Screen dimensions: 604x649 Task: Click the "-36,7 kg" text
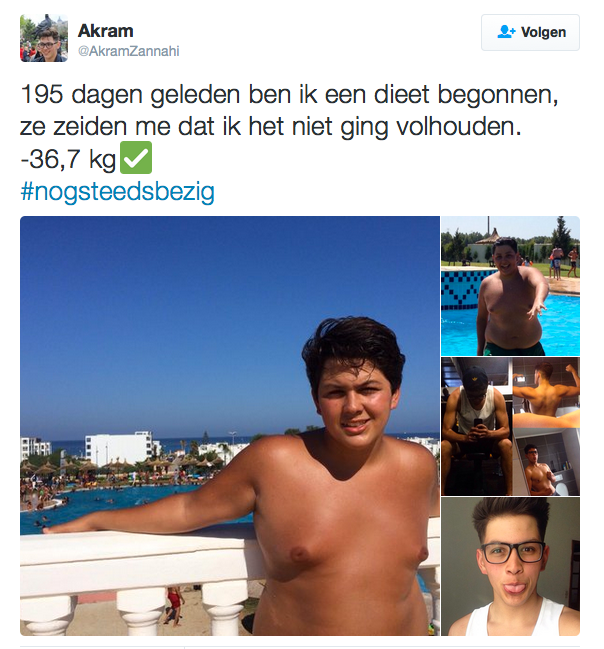(68, 159)
